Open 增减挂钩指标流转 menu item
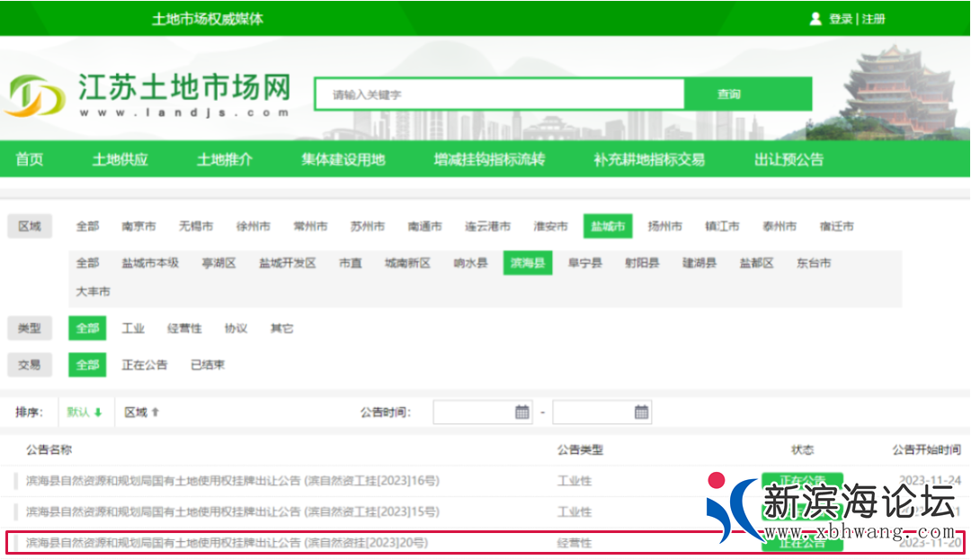This screenshot has height=560, width=971. [489, 160]
